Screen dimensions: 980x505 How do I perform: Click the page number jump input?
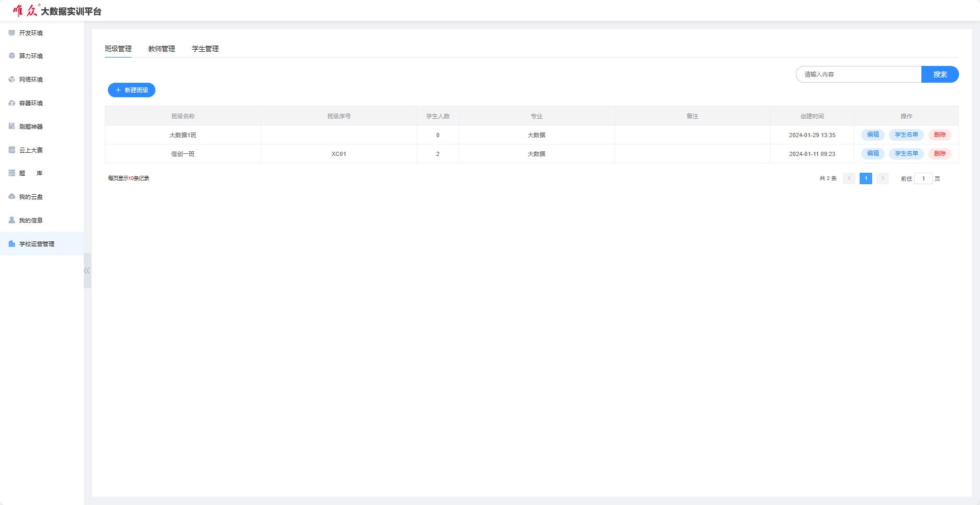[x=923, y=179]
